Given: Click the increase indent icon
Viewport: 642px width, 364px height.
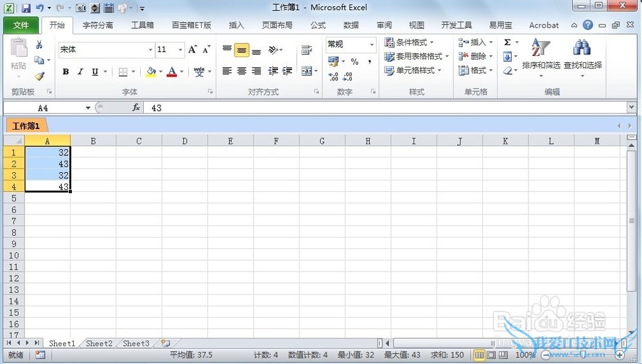Looking at the screenshot, I should 288,71.
